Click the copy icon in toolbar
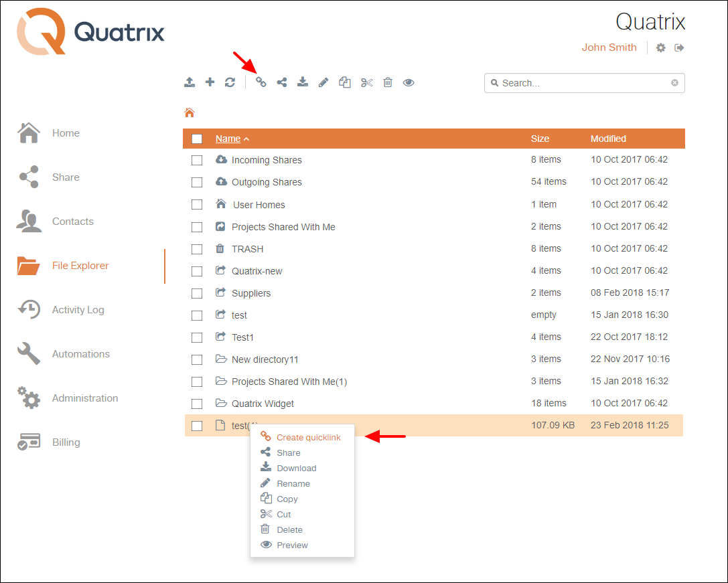 344,82
